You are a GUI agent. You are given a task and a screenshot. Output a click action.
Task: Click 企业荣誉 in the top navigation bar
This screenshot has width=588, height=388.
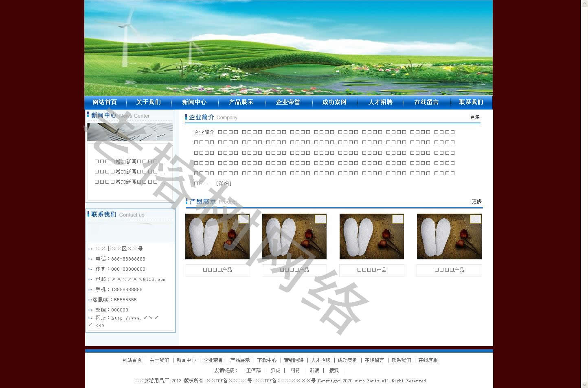[288, 102]
